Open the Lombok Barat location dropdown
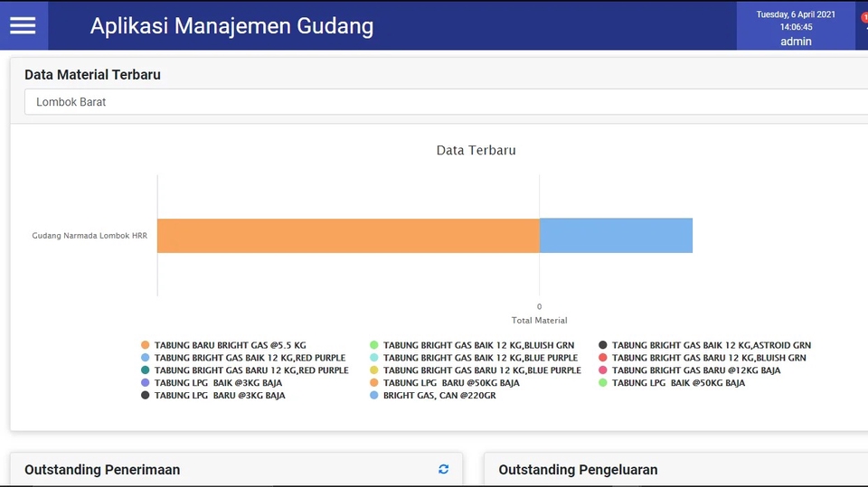 coord(446,102)
